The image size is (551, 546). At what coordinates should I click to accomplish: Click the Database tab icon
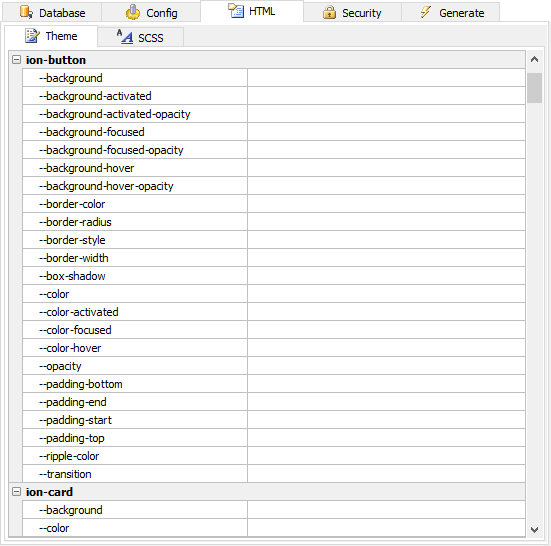click(26, 12)
